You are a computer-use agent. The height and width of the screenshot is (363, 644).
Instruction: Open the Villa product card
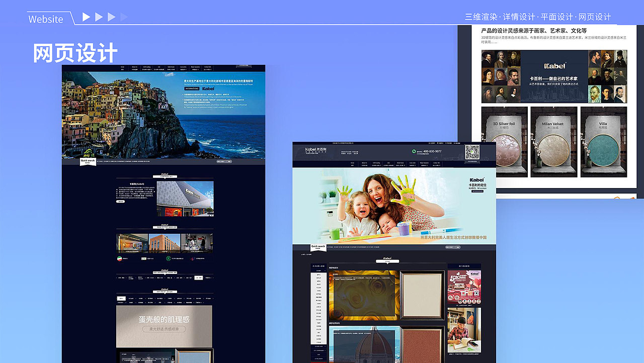pyautogui.click(x=603, y=141)
